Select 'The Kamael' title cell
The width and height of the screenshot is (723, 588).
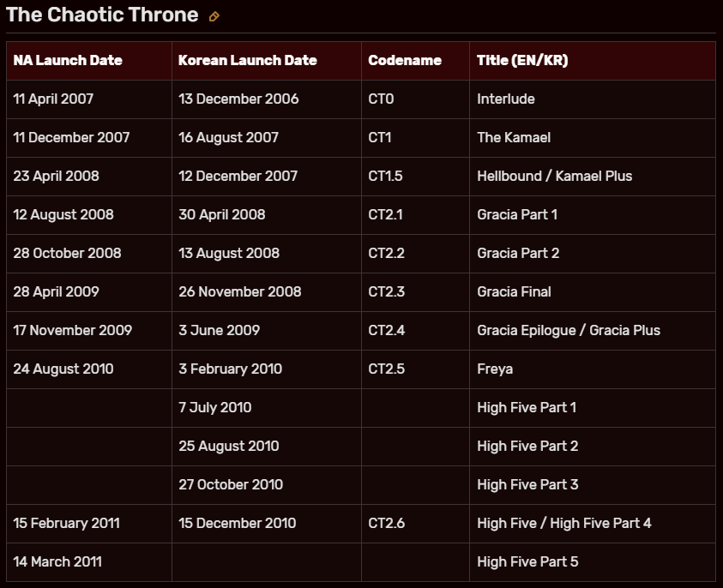coord(514,138)
